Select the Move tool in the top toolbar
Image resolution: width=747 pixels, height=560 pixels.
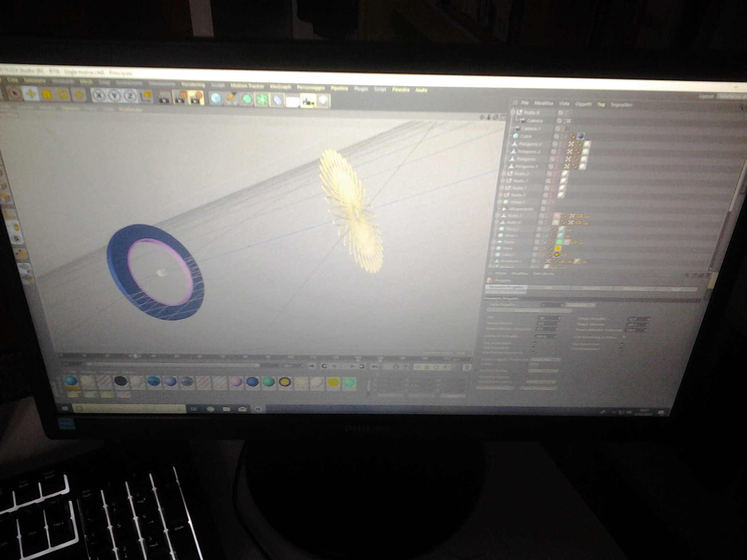[x=31, y=94]
